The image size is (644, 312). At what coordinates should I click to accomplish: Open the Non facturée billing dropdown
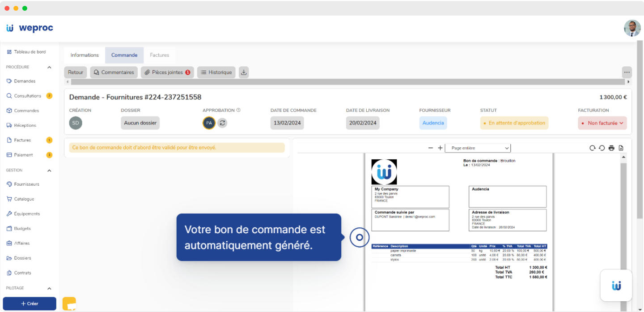pyautogui.click(x=602, y=123)
